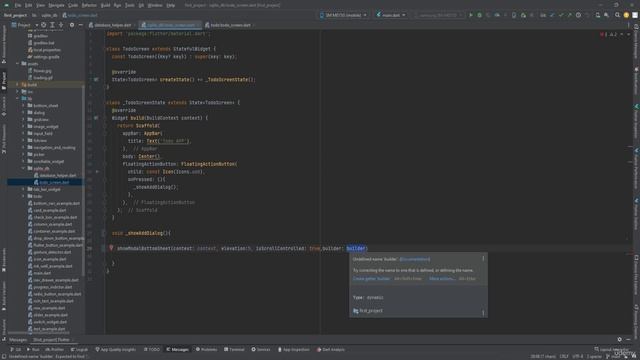The height and width of the screenshot is (360, 640).
Task: Open the Dart Analysis tool window button
Action: [331, 349]
